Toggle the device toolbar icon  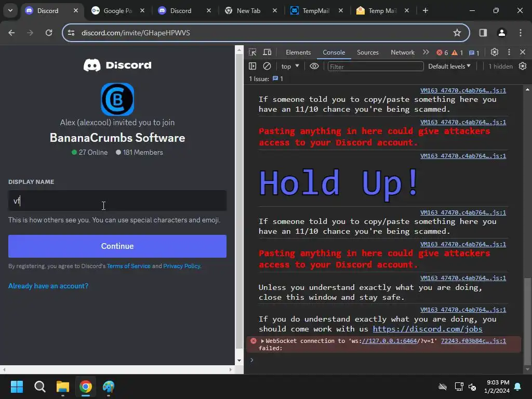click(268, 52)
